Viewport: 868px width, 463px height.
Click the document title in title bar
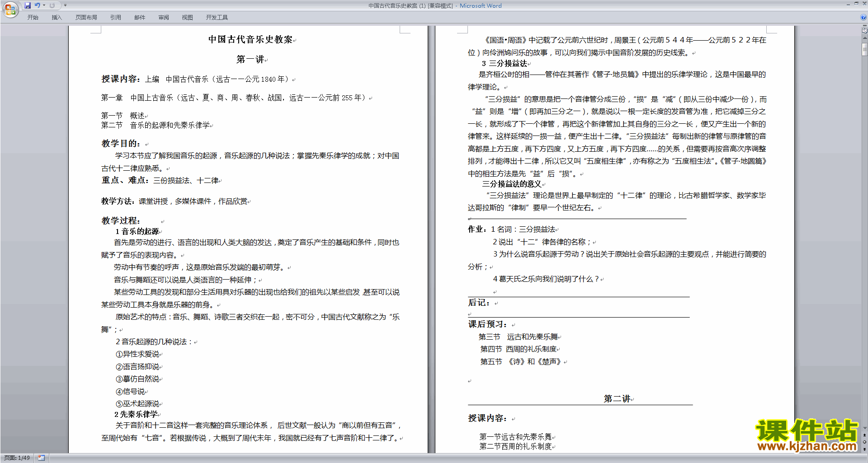[435, 6]
